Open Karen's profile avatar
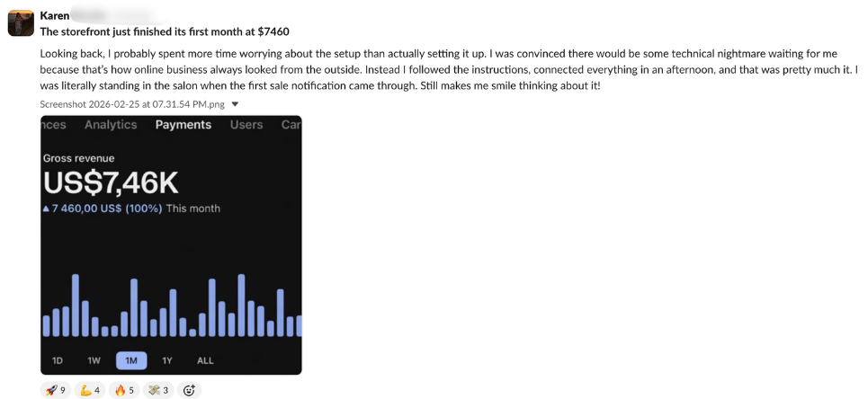Viewport: 868px width, 399px height. pyautogui.click(x=21, y=22)
